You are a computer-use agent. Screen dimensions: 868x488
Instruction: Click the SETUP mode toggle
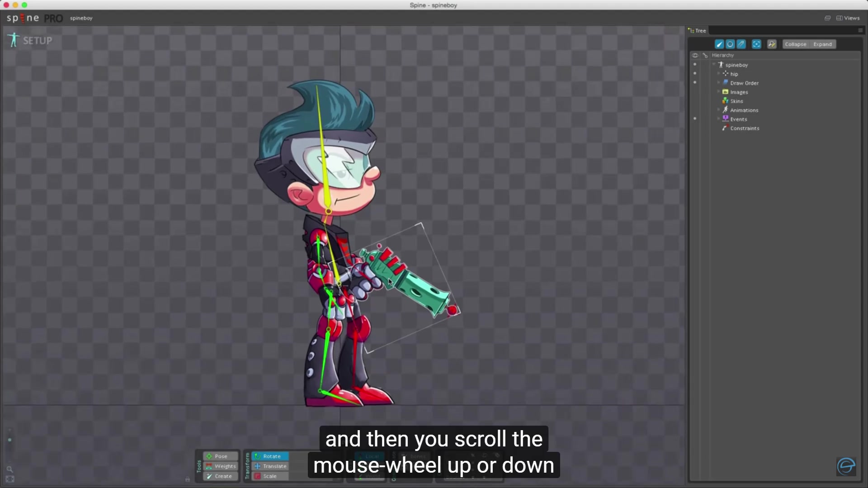click(30, 40)
